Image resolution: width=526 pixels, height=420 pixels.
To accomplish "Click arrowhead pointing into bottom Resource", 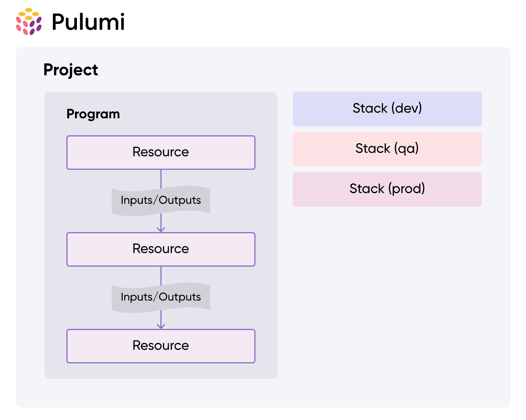I will pyautogui.click(x=161, y=326).
